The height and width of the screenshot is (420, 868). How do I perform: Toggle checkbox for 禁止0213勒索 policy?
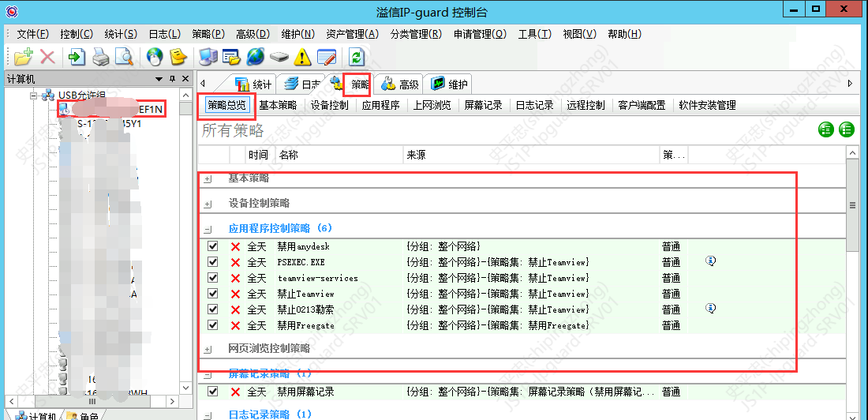[212, 309]
